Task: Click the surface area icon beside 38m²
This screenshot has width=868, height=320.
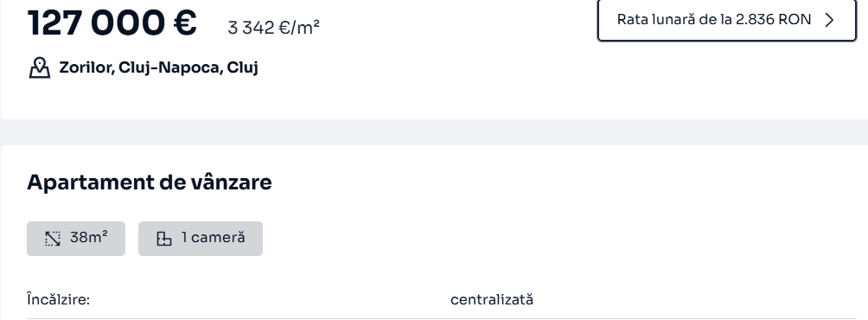Action: pyautogui.click(x=53, y=239)
